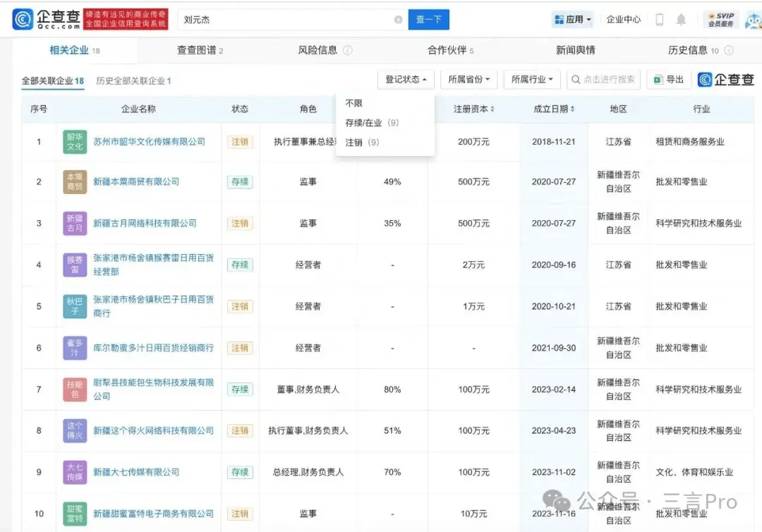Click 技能包 company logo
Screen dimensions: 762x532
click(75, 389)
